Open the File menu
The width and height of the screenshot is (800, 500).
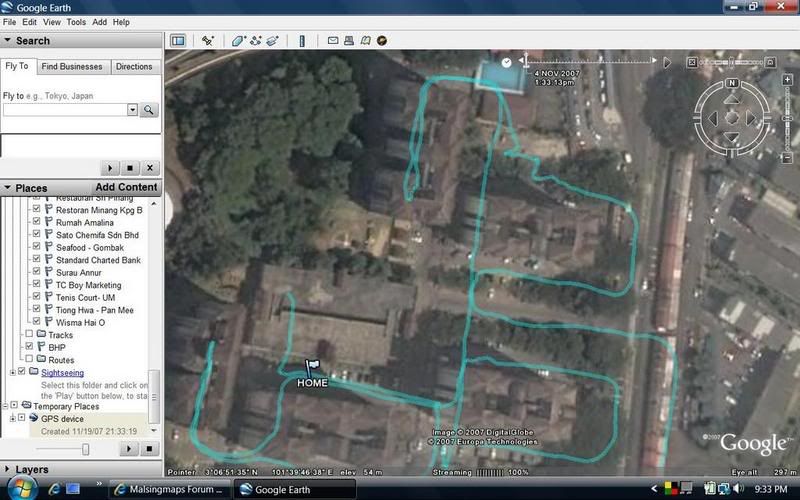(x=9, y=22)
